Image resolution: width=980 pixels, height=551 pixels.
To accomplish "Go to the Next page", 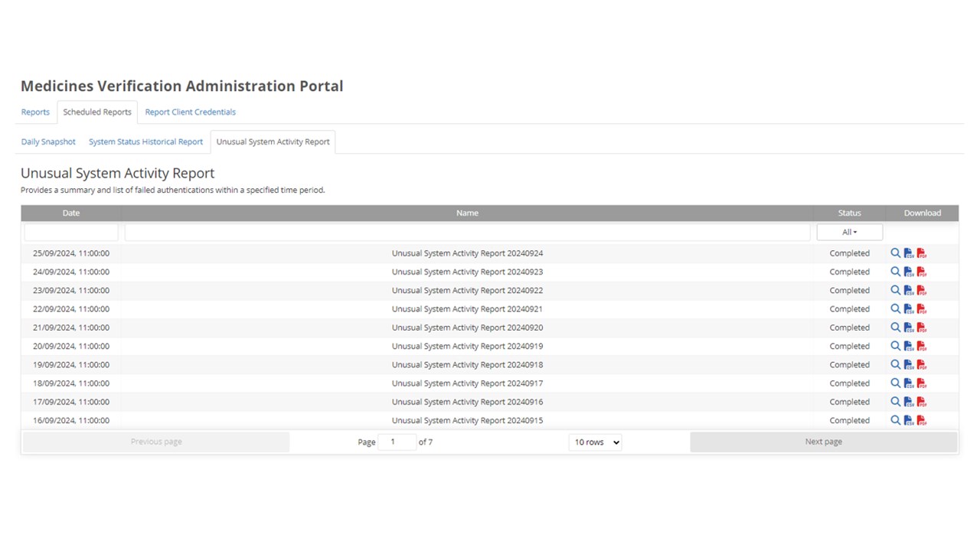I will click(x=823, y=442).
